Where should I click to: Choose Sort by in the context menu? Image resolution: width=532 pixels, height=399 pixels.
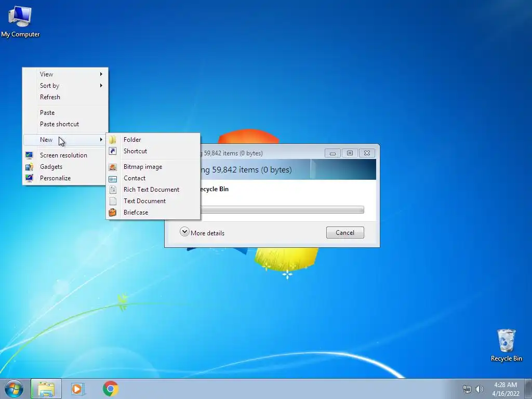(65, 86)
